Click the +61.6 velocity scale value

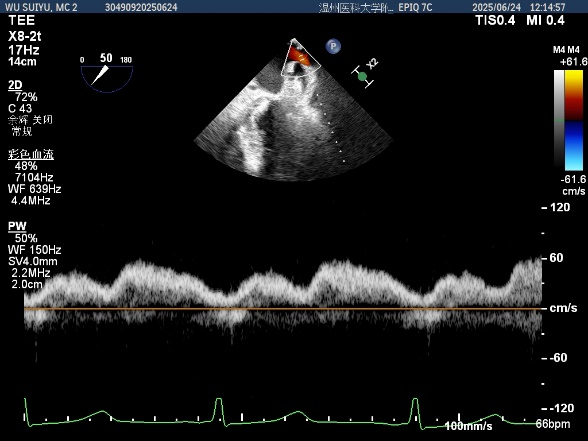[x=573, y=62]
